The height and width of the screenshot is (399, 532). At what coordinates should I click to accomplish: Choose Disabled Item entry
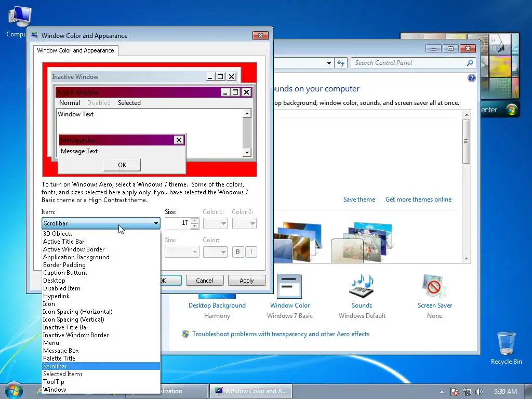101,288
